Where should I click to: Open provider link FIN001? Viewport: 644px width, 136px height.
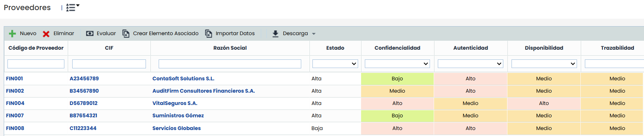(x=15, y=78)
